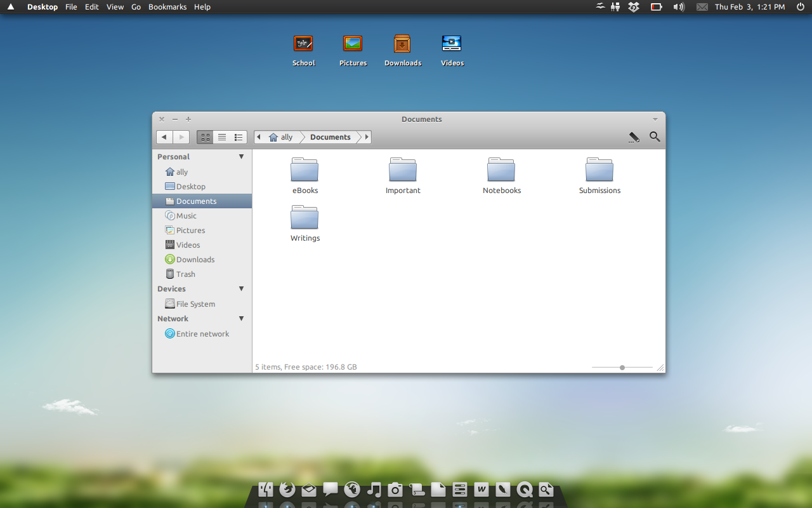
Task: Open the power session menu
Action: click(800, 7)
